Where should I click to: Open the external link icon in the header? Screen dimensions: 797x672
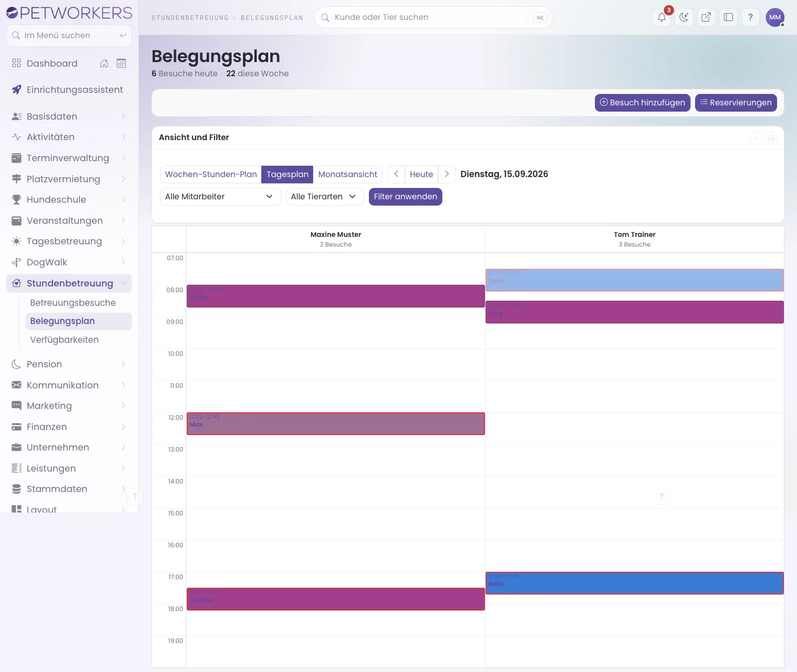(706, 17)
